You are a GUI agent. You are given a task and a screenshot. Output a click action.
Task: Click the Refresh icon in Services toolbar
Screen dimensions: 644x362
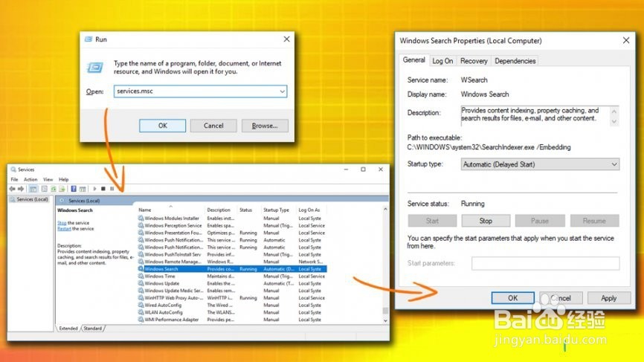tap(54, 189)
